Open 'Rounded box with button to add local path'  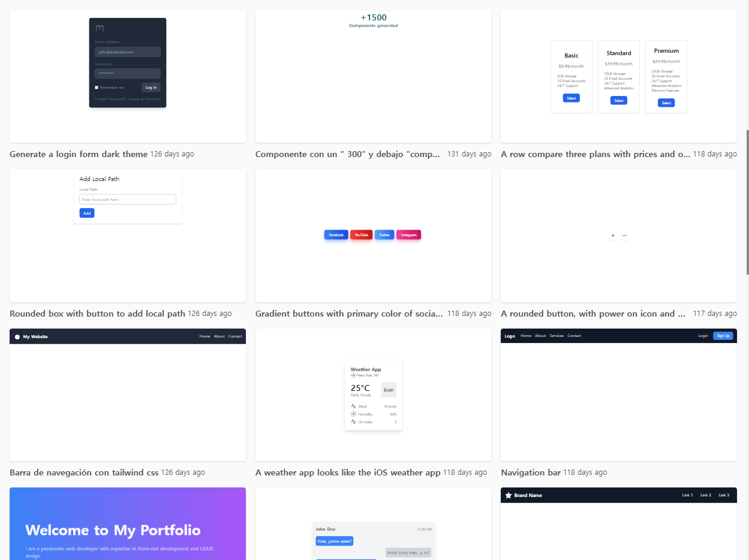97,314
